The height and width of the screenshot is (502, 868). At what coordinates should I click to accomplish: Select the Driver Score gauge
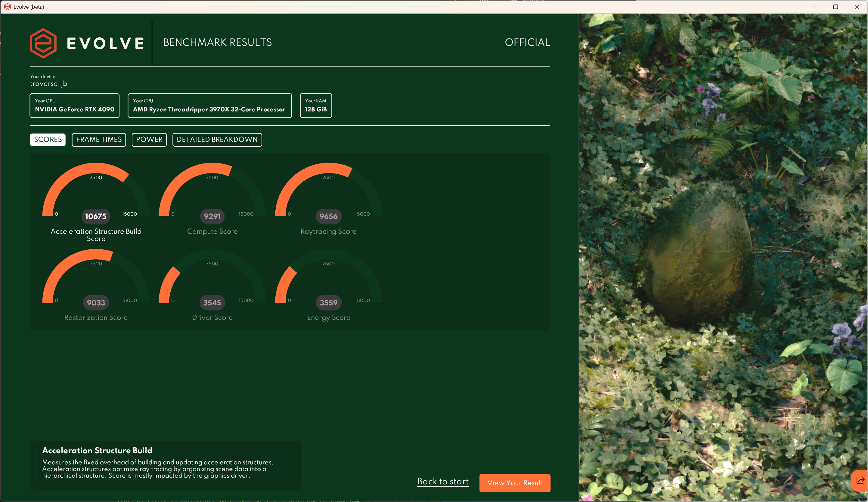pos(212,285)
